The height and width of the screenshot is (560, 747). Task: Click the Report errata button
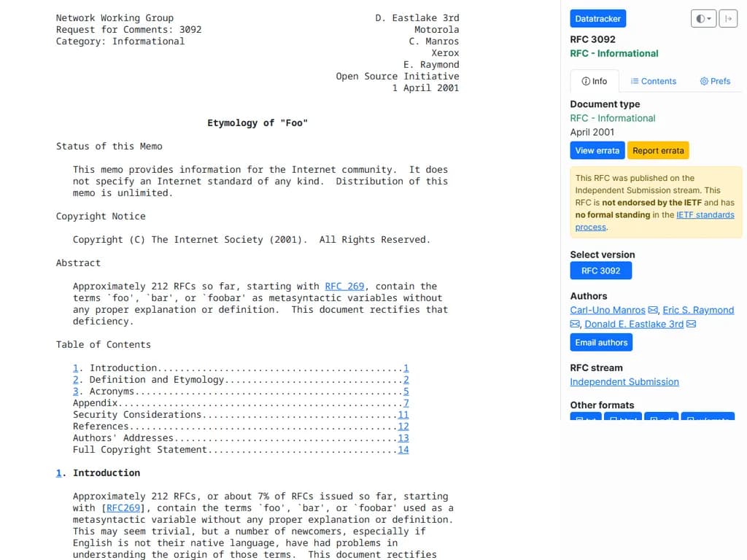coord(658,150)
